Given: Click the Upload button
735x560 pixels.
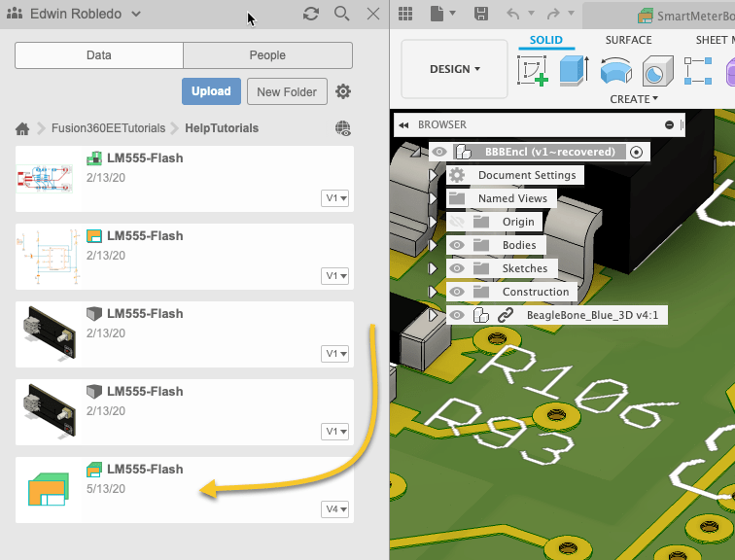Looking at the screenshot, I should point(211,91).
